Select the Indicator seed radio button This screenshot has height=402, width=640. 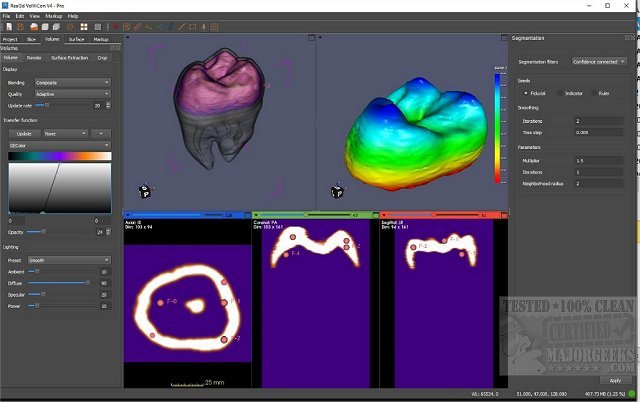(560, 93)
